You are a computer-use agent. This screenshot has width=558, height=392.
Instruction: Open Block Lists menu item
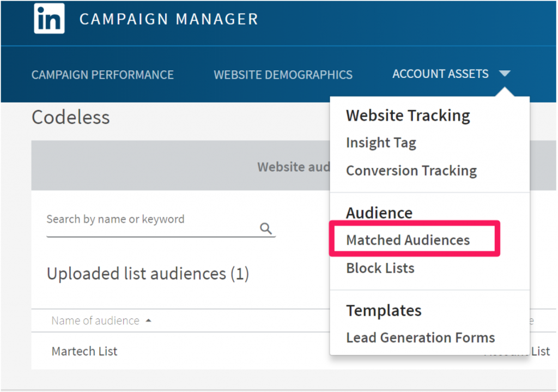click(380, 268)
